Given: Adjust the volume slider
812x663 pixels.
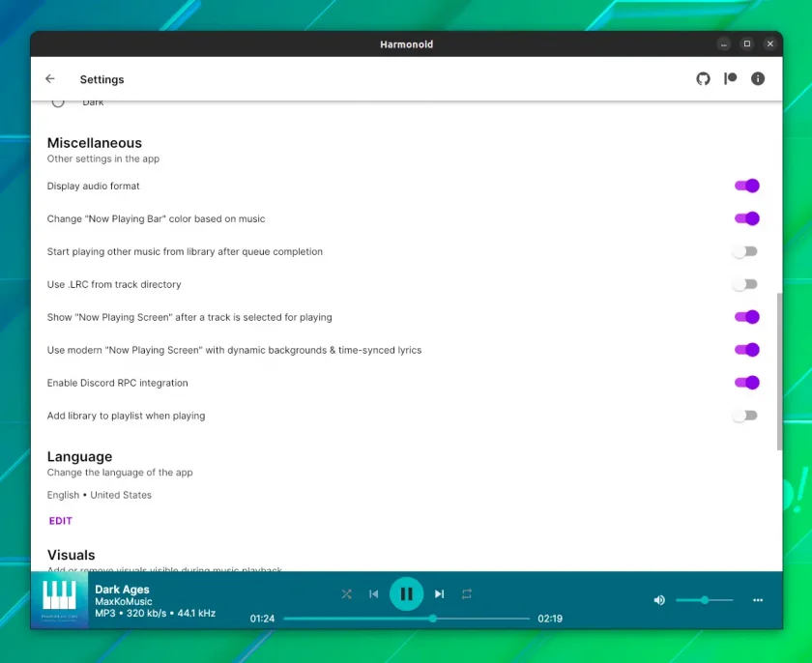Looking at the screenshot, I should (x=705, y=600).
